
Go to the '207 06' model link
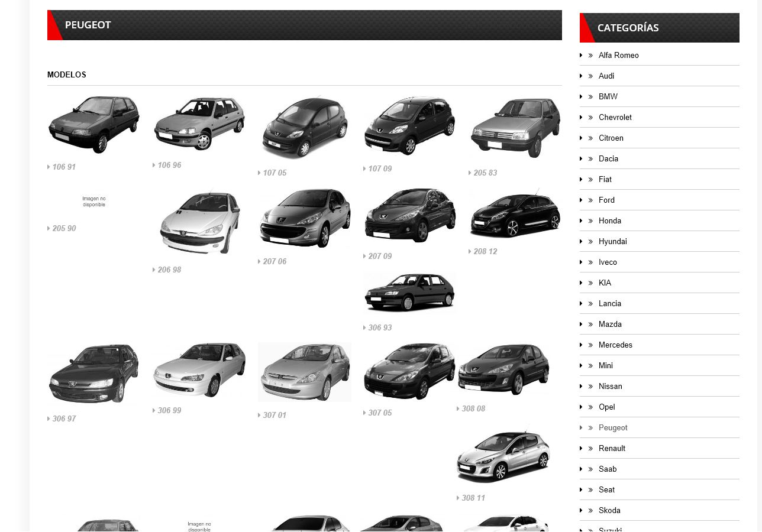point(275,262)
